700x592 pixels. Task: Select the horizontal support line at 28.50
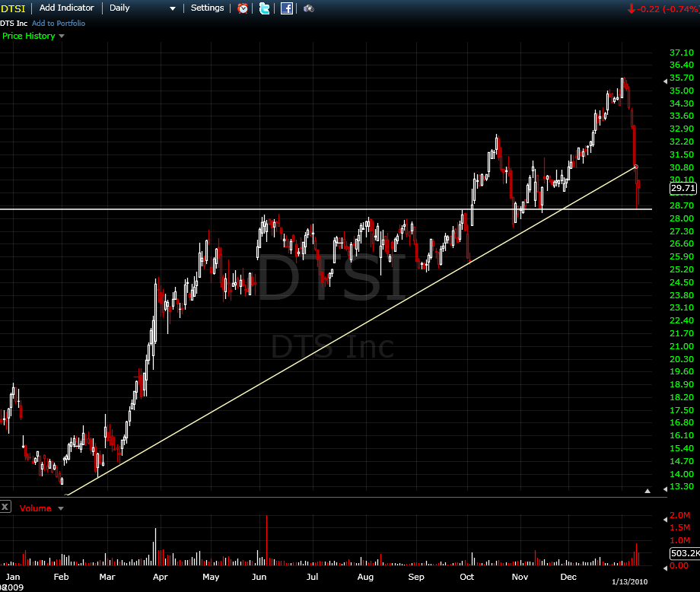click(326, 209)
